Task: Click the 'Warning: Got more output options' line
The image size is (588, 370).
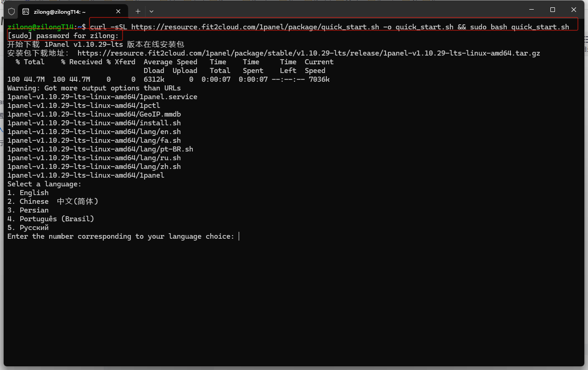Action: coord(94,88)
